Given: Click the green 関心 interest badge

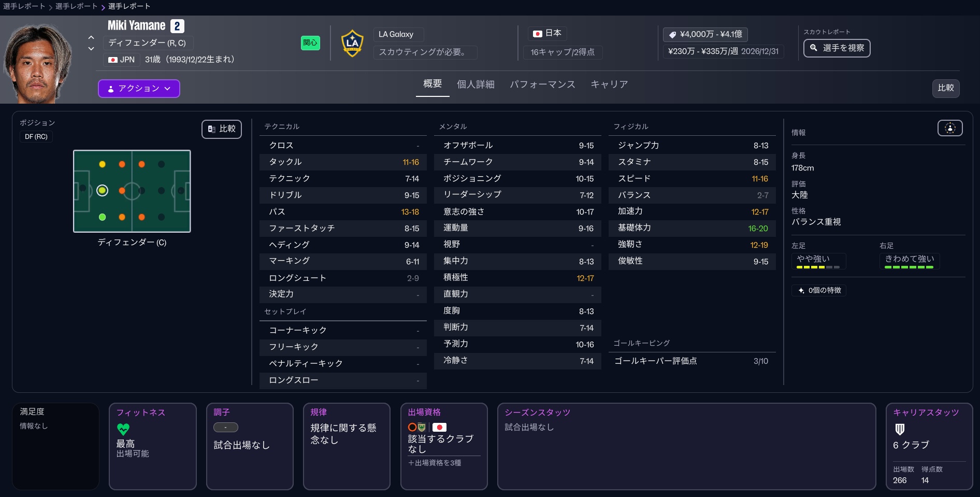Looking at the screenshot, I should 310,43.
